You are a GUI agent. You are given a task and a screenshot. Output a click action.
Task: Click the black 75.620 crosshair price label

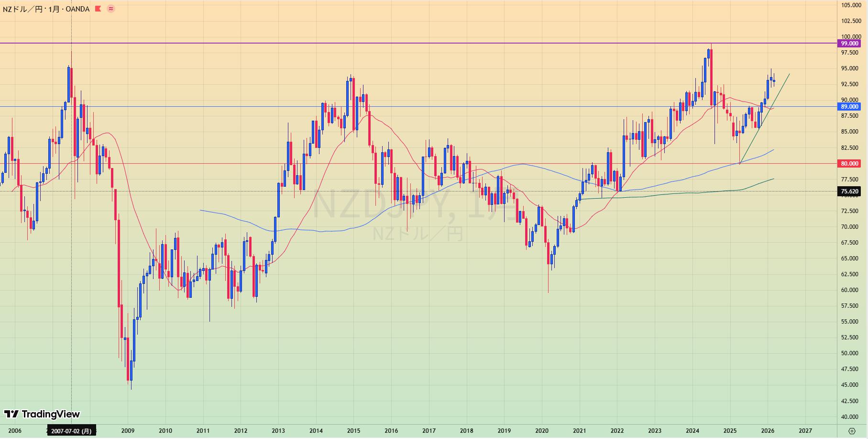pos(849,191)
